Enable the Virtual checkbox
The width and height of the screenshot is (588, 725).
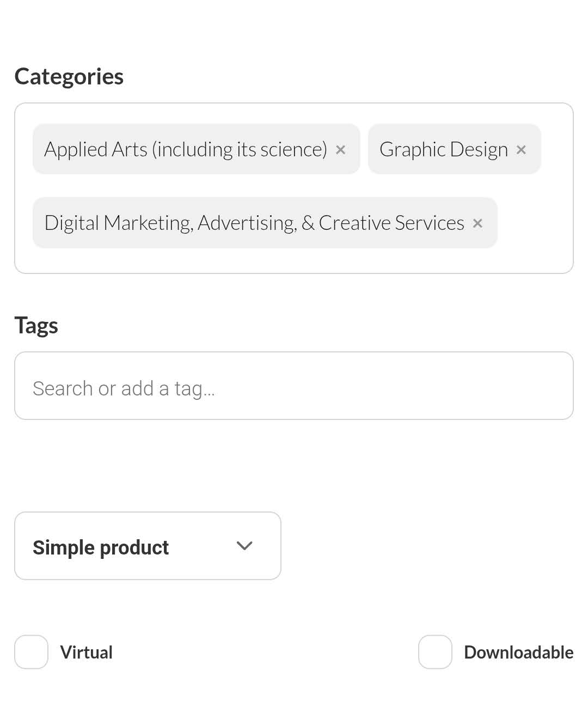[x=32, y=652]
